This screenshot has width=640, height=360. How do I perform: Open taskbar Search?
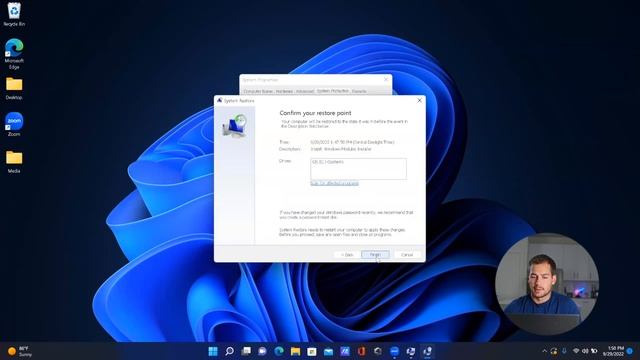229,351
